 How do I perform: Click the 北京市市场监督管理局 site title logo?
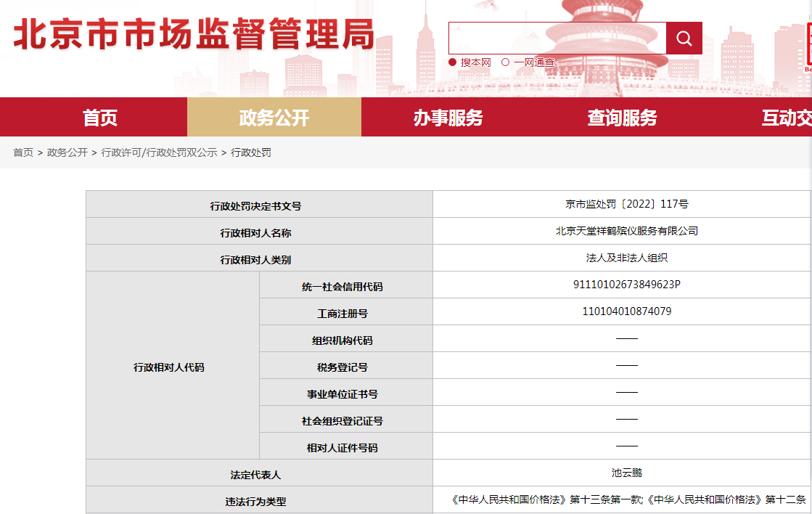pyautogui.click(x=194, y=34)
